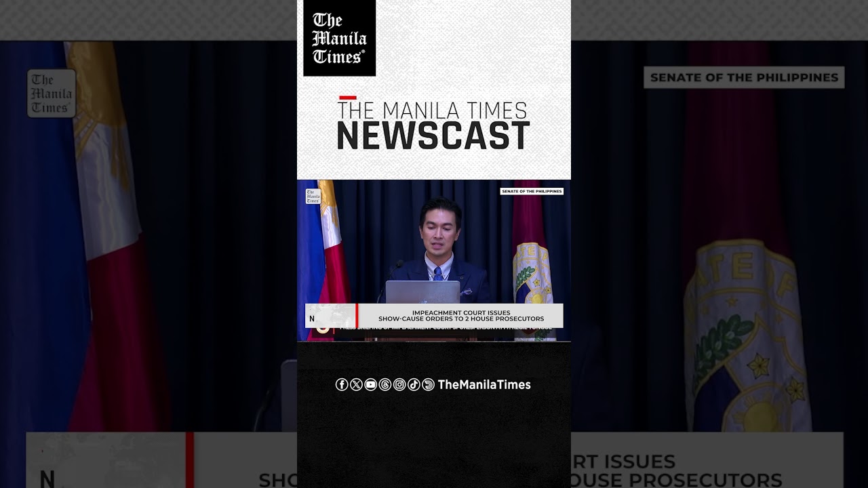Viewport: 868px width, 488px height.
Task: Click 'THE MANILA TIMES' heading above NEWSCAST
Action: pyautogui.click(x=433, y=110)
